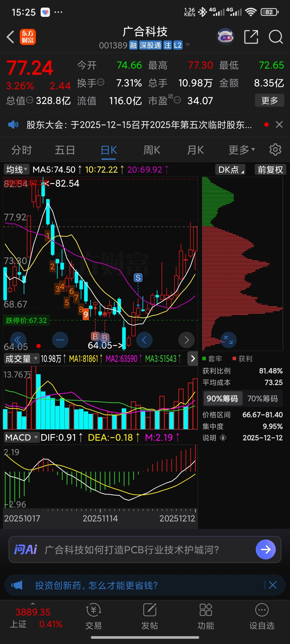Tap the 总值 info circle icon
The height and width of the screenshot is (644, 290).
point(29,100)
